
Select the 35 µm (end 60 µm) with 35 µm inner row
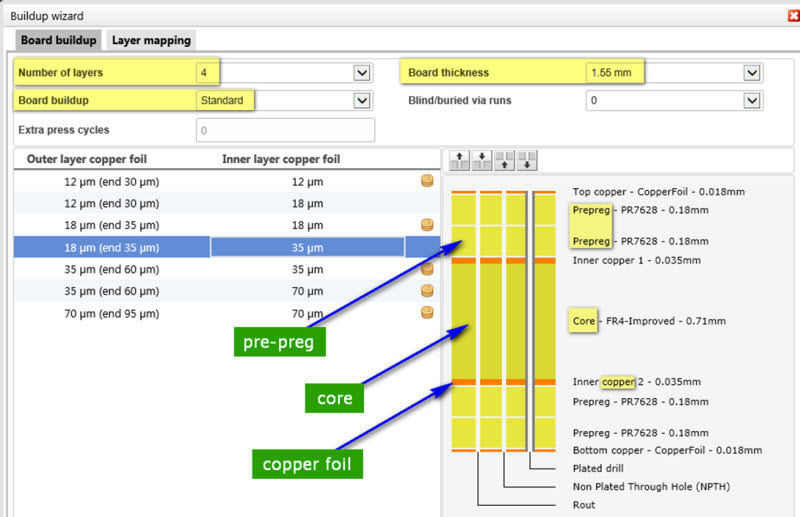click(x=227, y=269)
